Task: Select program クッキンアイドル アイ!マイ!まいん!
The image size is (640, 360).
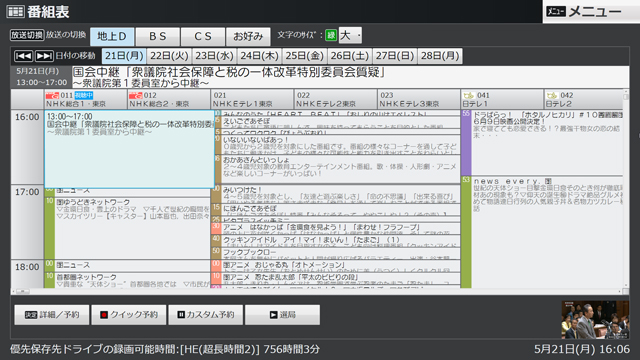Action: (336, 240)
